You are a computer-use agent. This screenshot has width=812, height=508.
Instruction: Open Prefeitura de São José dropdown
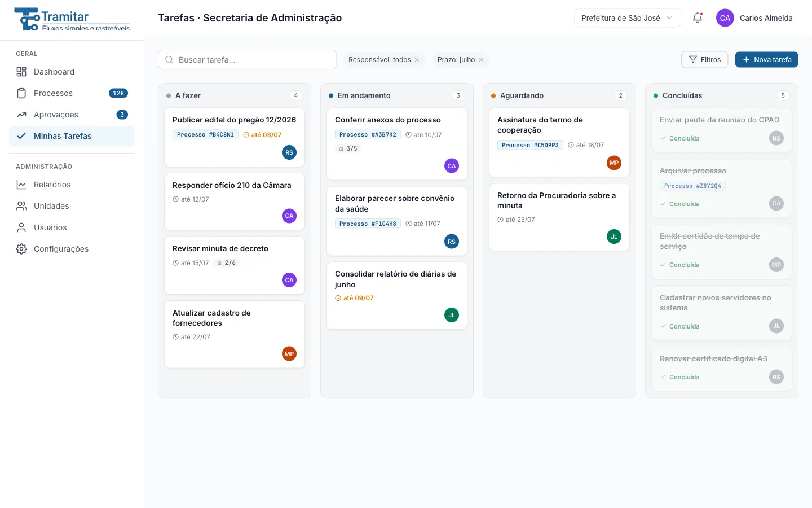pyautogui.click(x=628, y=18)
